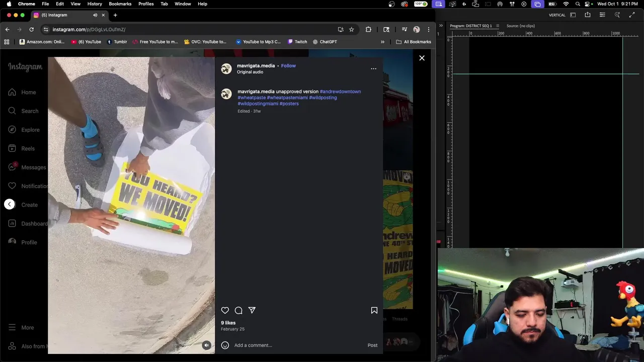Open Notifications in Instagram sidebar
Viewport: 644px width, 362px height.
tap(27, 186)
